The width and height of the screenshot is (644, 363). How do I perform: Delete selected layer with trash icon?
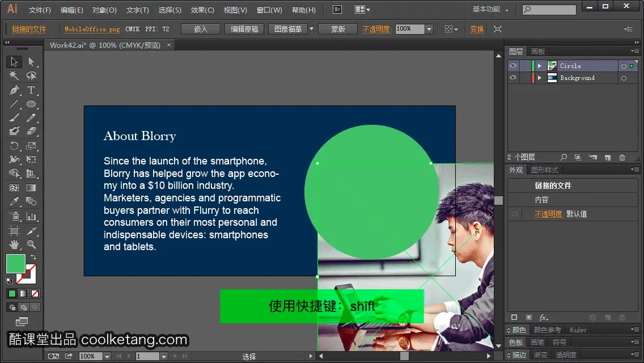coord(622,158)
